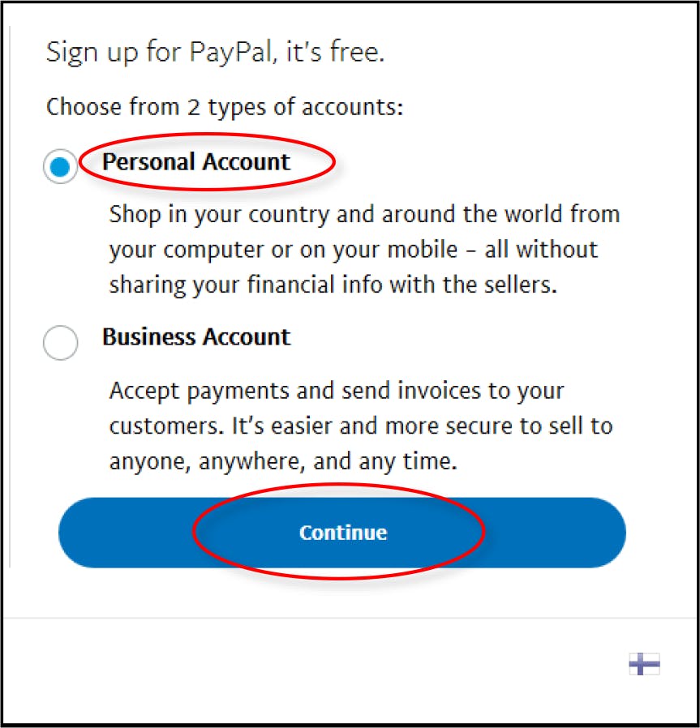
Task: Click the Personal Account label text
Action: 196,161
